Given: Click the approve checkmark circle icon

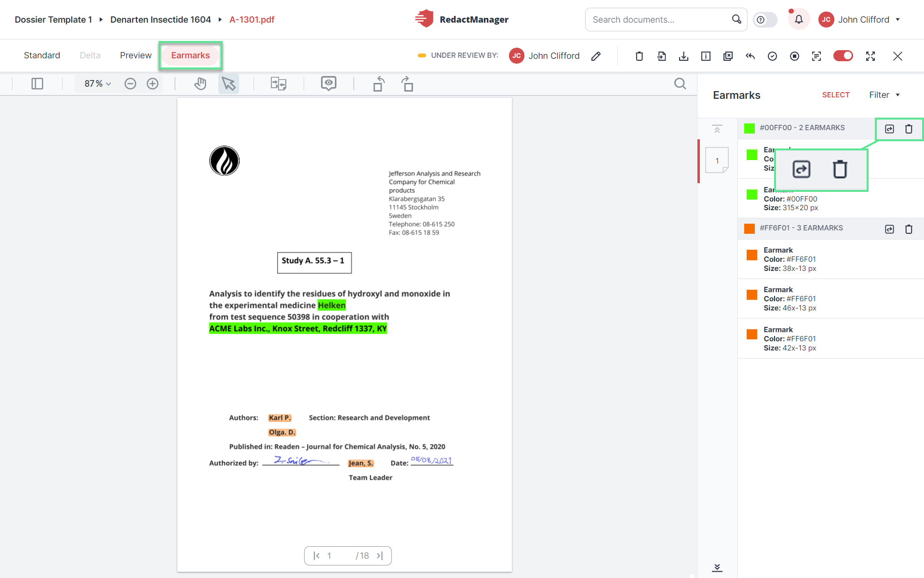Looking at the screenshot, I should point(772,56).
